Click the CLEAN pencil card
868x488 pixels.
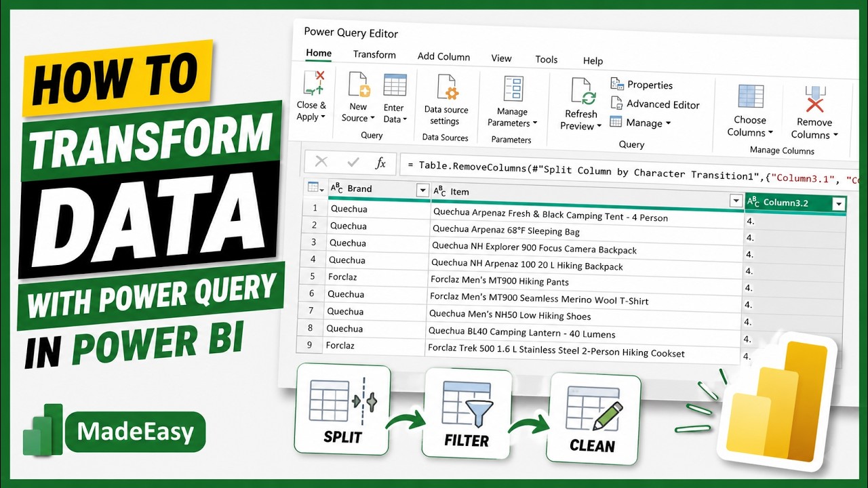point(594,418)
